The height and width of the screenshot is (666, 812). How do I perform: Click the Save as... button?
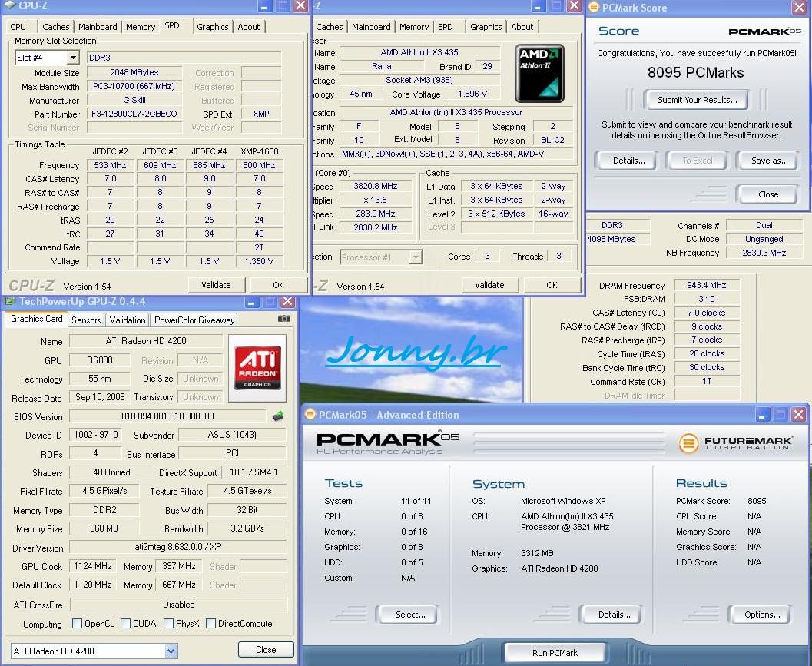769,161
